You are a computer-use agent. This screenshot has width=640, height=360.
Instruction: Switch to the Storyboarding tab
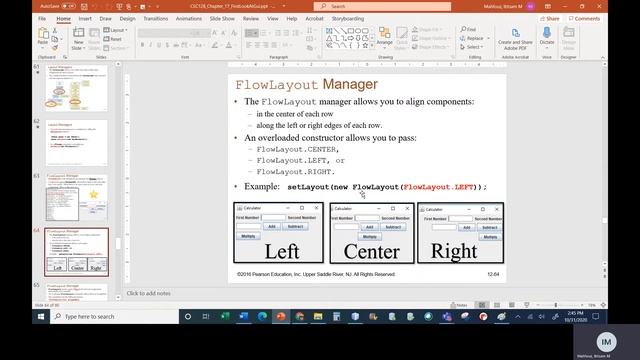coord(348,19)
